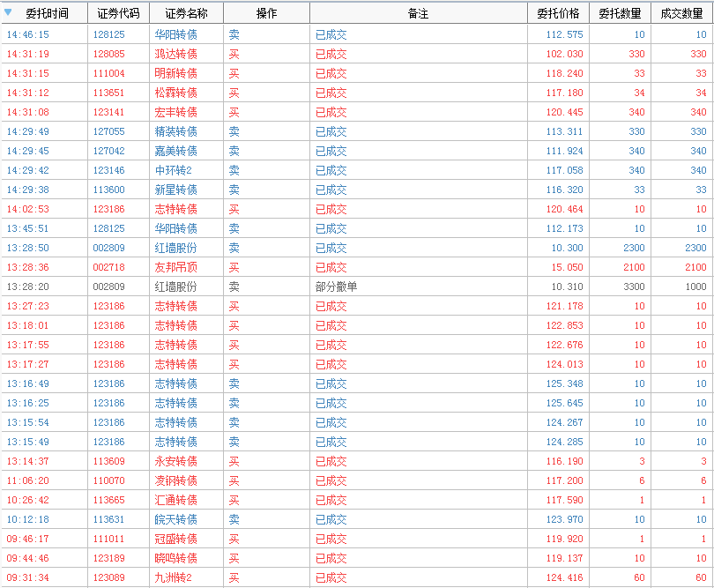The image size is (714, 588).
Task: Click code 111004 for 明新转债
Action: pos(108,73)
